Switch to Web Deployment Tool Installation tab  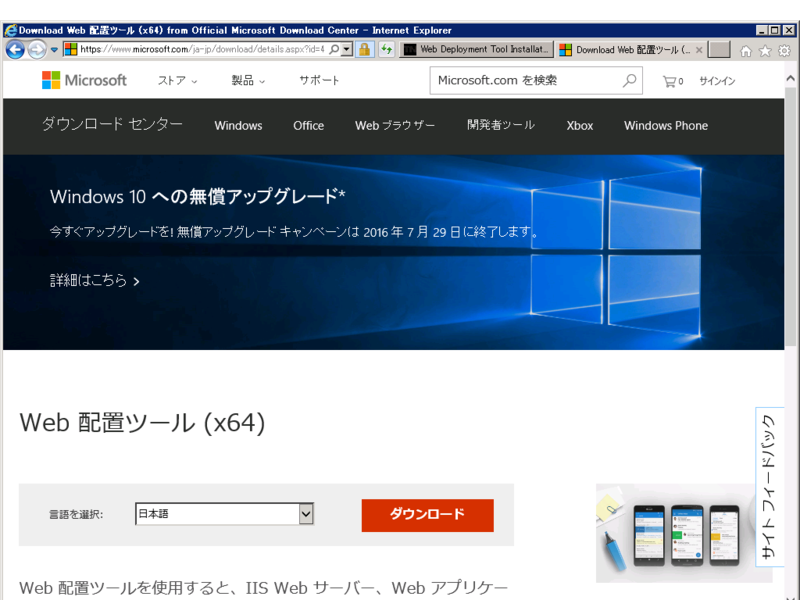(476, 49)
